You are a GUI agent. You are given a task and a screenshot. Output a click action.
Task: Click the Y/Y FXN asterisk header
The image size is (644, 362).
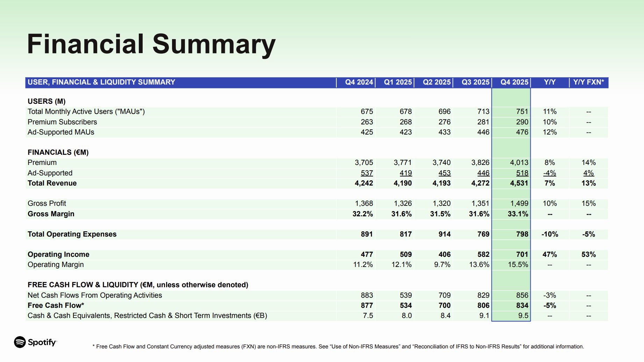click(x=589, y=82)
